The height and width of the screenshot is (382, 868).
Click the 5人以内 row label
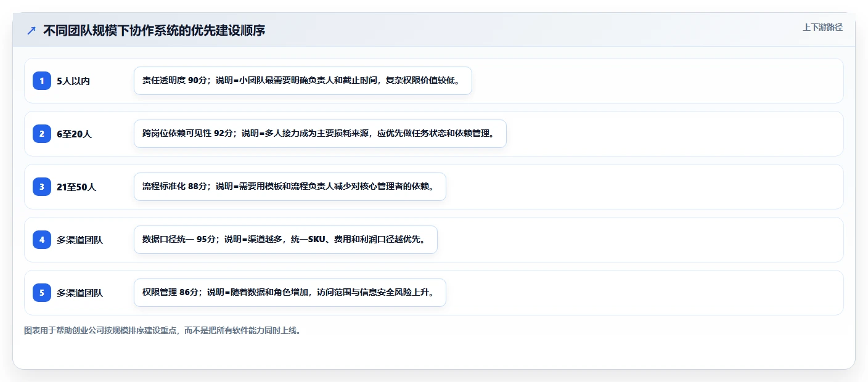click(73, 81)
